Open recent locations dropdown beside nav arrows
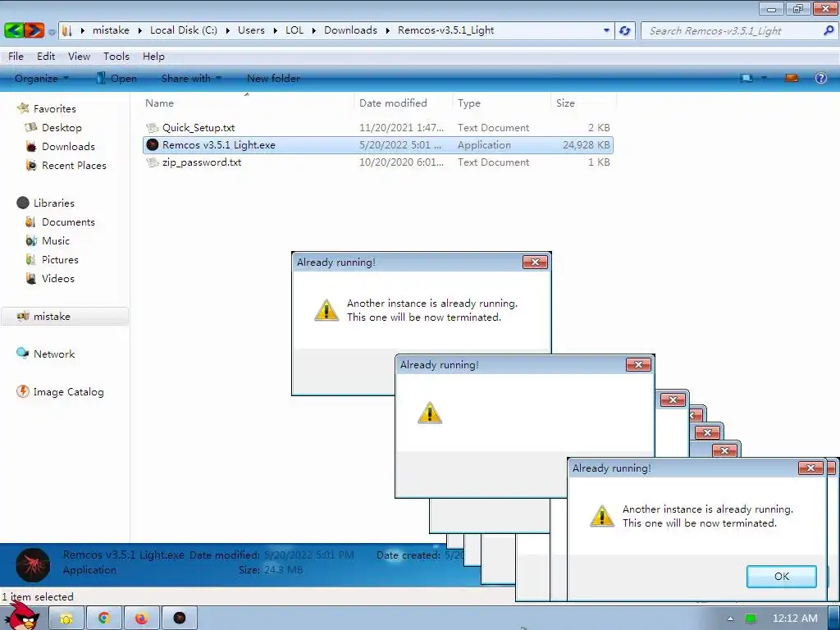The image size is (840, 630). [52, 32]
